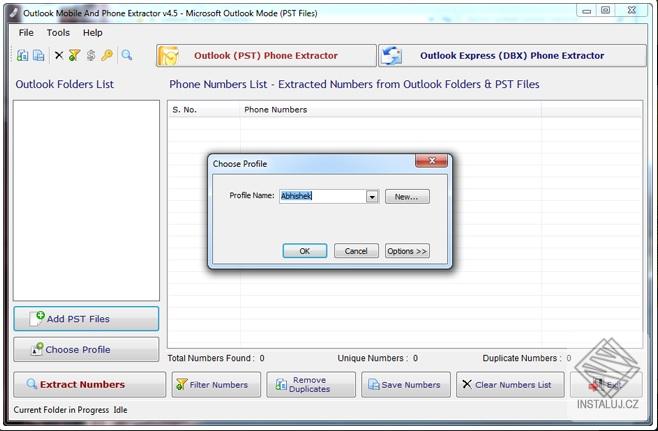Confirm the profile with the OK button

point(305,251)
